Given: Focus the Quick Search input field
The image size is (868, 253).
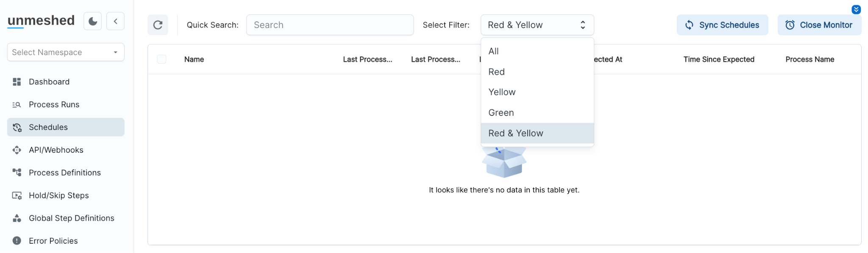Looking at the screenshot, I should click(x=330, y=25).
